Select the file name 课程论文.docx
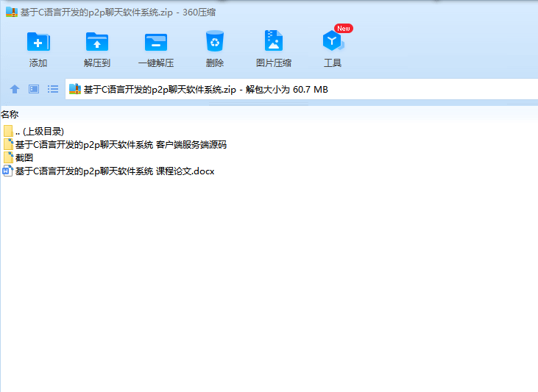 click(115, 171)
